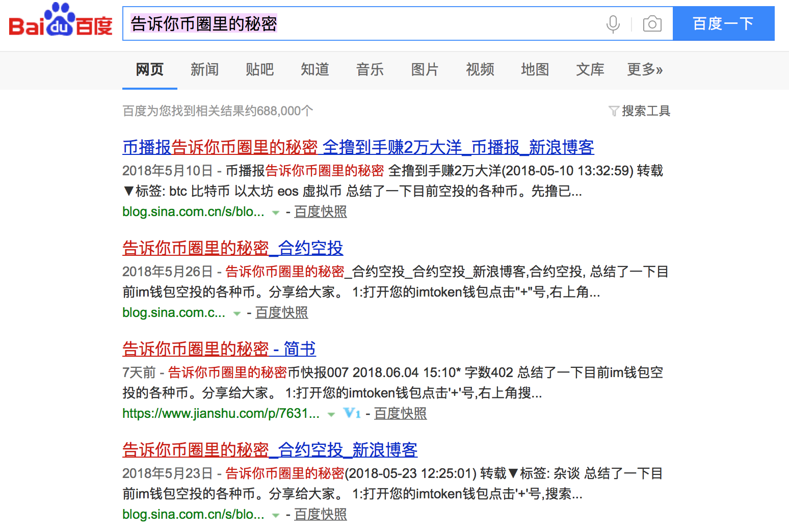The image size is (789, 532).
Task: Open the 文库 tab
Action: 590,69
